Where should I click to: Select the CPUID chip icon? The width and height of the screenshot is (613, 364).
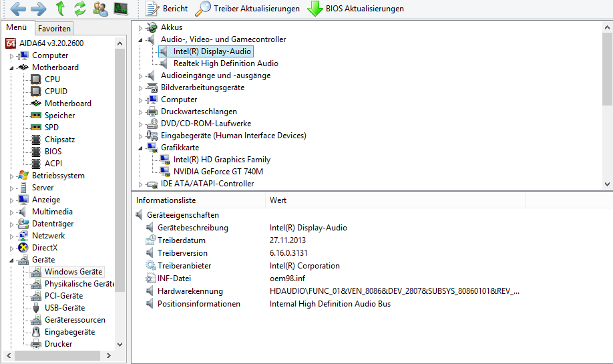coord(36,91)
